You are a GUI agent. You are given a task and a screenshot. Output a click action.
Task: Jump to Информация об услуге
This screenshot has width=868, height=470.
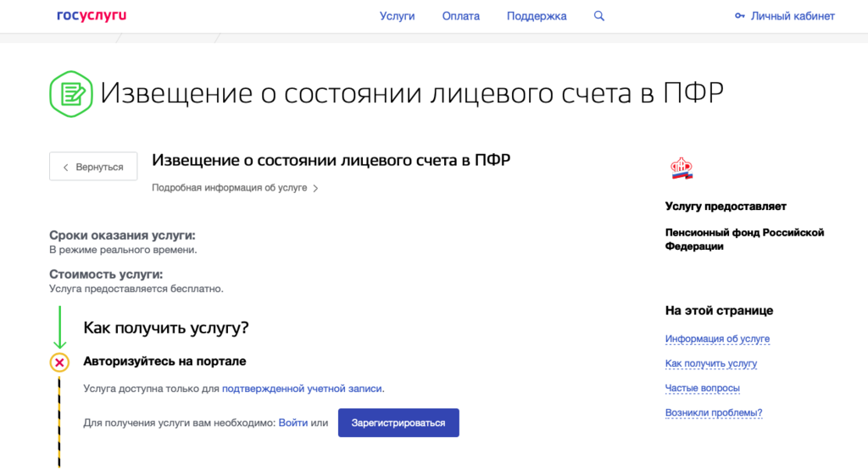point(717,339)
